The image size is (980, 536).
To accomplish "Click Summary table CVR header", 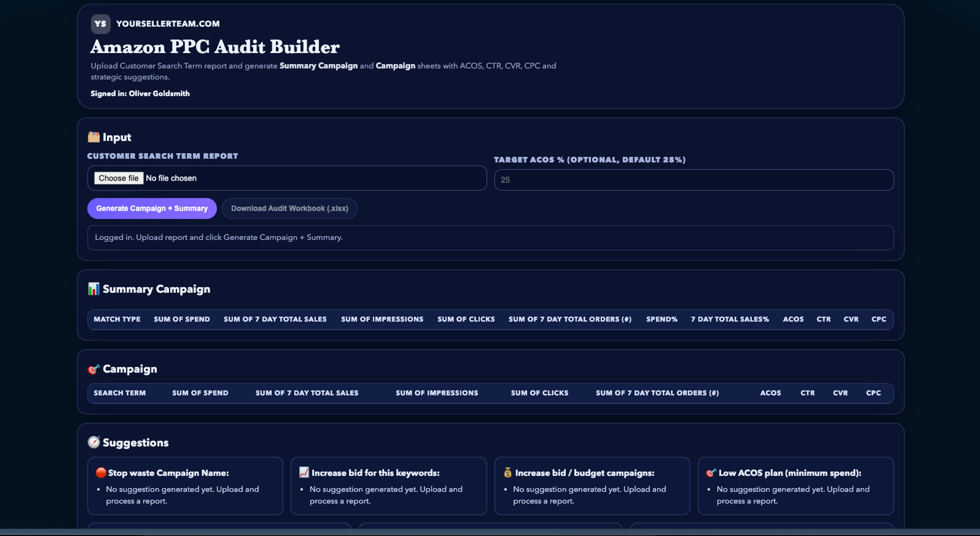I will [x=851, y=319].
